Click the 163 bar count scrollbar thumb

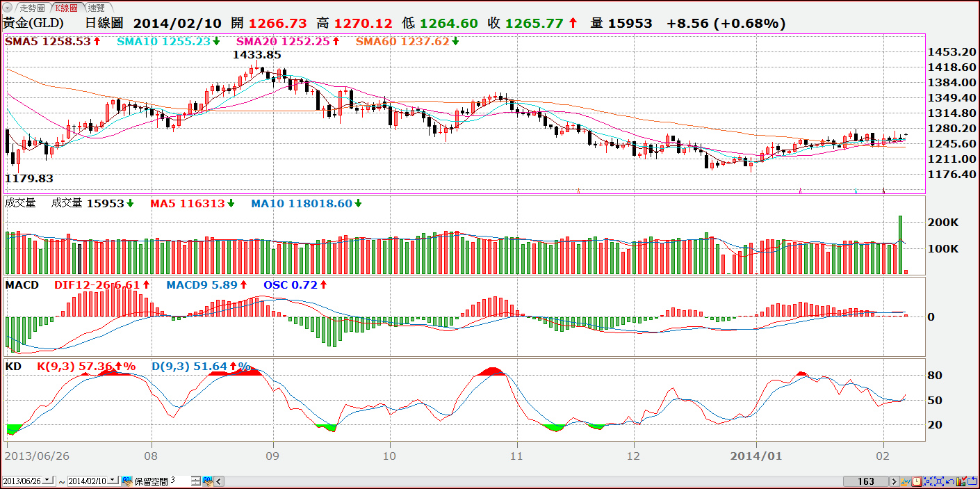pyautogui.click(x=866, y=481)
